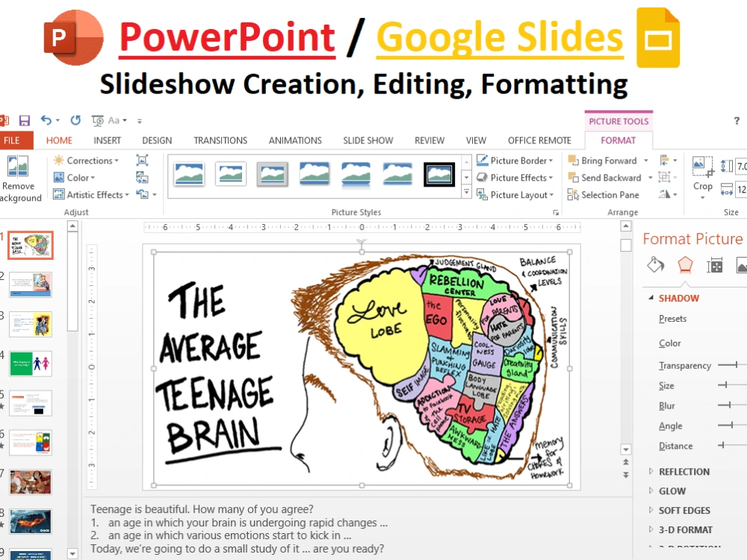The image size is (747, 560).
Task: Switch to the DESIGN tab
Action: coord(157,140)
